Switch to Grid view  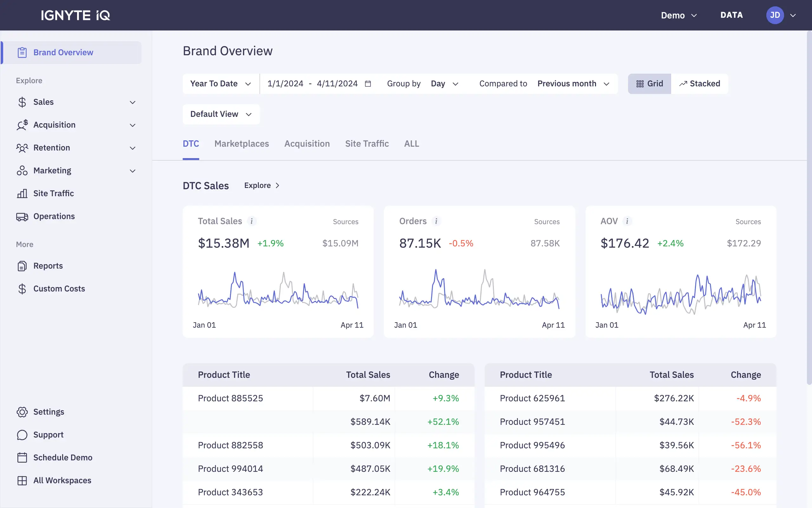[650, 84]
